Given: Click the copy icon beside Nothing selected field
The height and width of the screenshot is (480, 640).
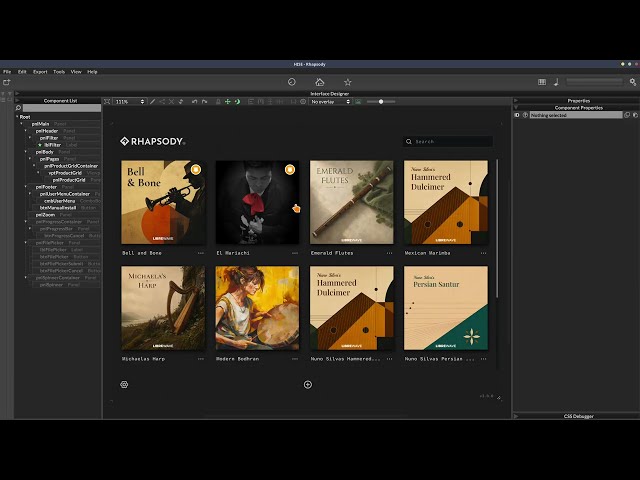Looking at the screenshot, I should coord(627,115).
